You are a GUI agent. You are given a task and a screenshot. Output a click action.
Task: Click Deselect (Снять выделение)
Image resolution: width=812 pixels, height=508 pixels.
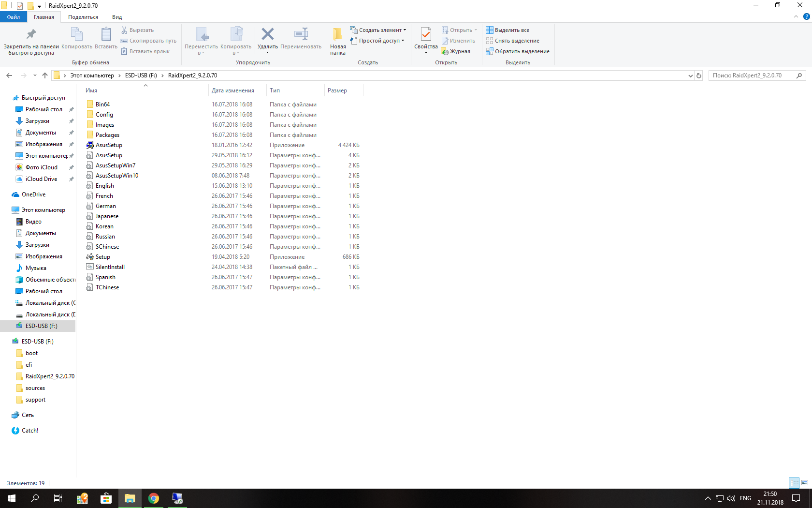pos(513,41)
